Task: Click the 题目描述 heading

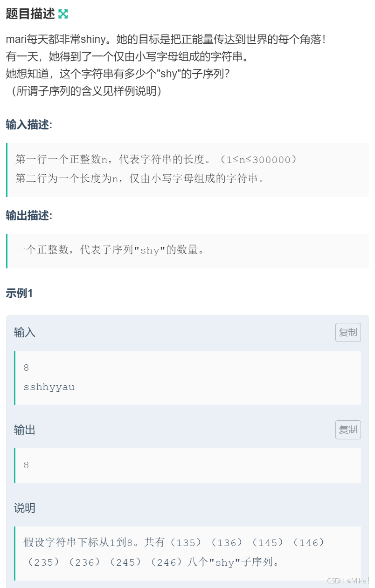Action: coord(30,14)
